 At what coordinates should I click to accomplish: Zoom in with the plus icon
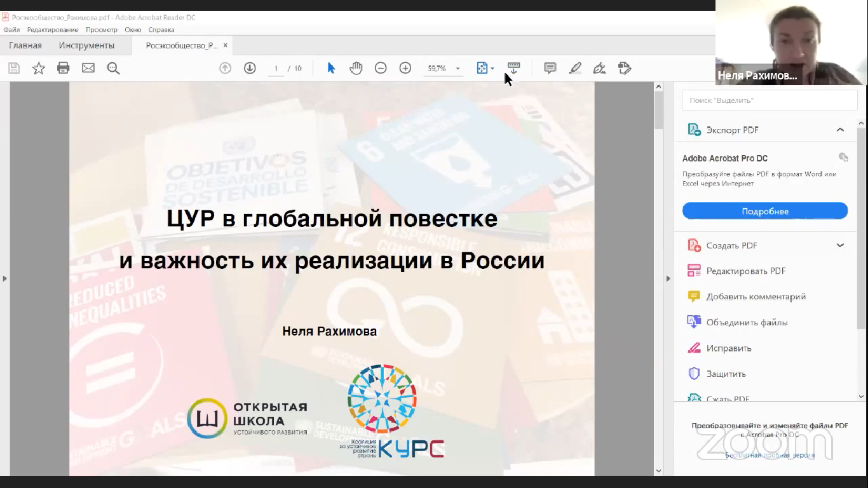405,68
